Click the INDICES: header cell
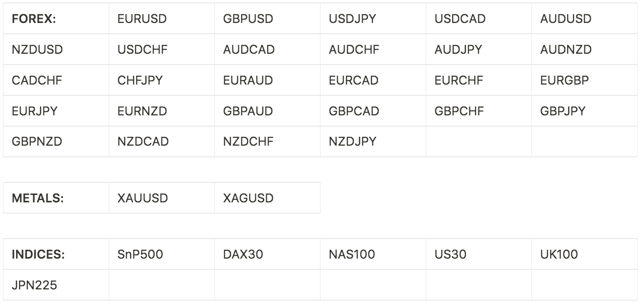 [56, 254]
